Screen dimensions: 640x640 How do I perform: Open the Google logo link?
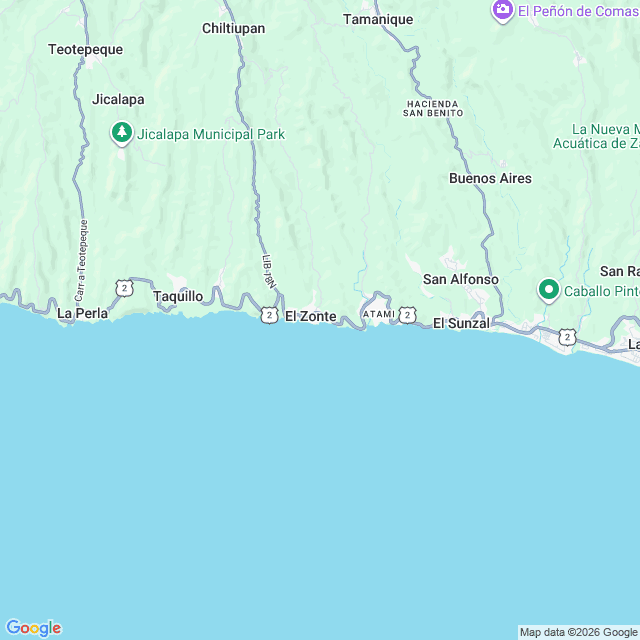click(34, 628)
